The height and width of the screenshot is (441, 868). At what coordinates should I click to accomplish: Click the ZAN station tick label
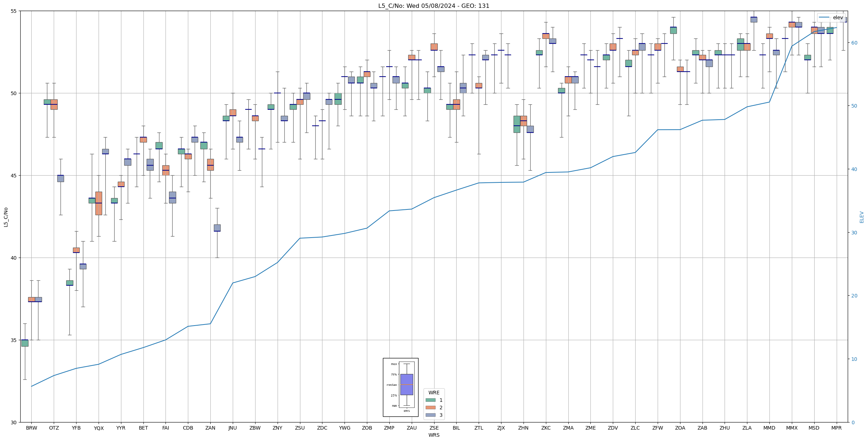(210, 428)
